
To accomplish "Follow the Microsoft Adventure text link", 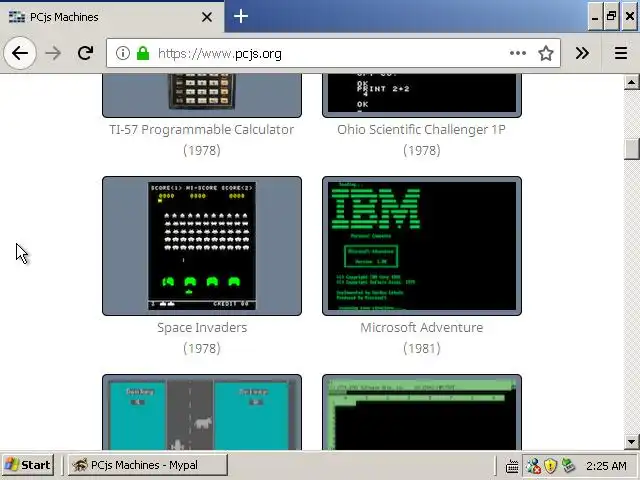I will 422,328.
